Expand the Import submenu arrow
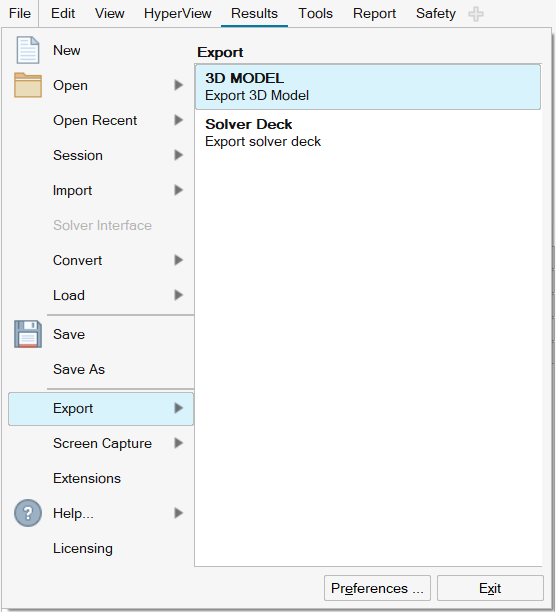 tap(178, 190)
